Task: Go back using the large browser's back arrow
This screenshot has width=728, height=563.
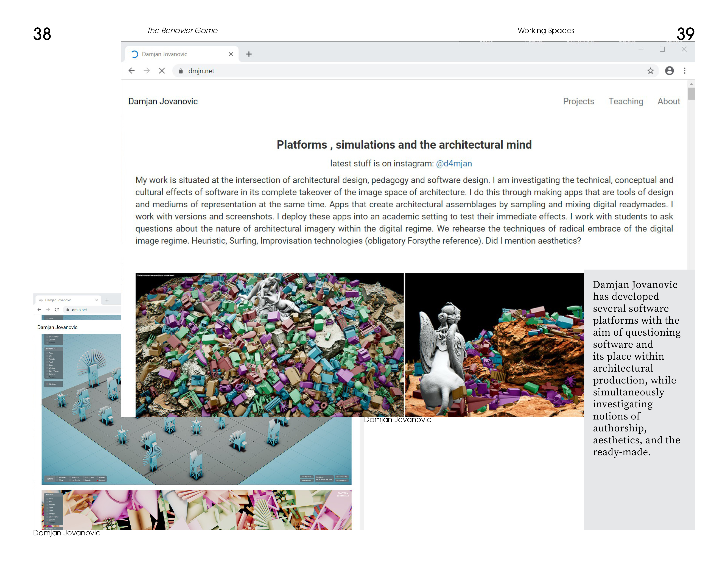Action: 132,71
